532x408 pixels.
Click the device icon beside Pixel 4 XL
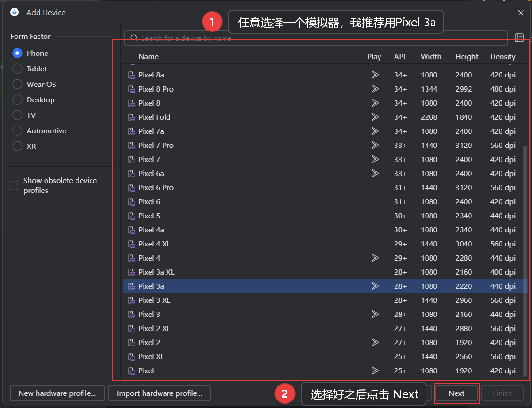point(132,244)
